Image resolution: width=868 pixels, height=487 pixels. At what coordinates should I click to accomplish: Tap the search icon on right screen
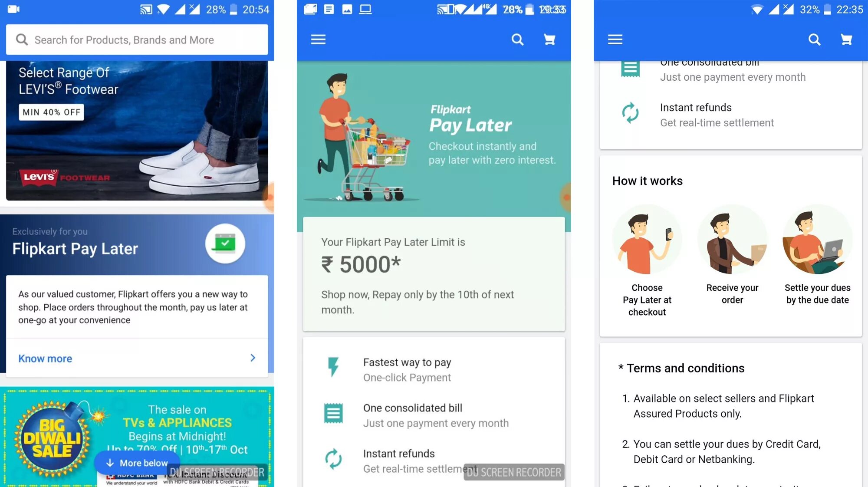pyautogui.click(x=814, y=39)
